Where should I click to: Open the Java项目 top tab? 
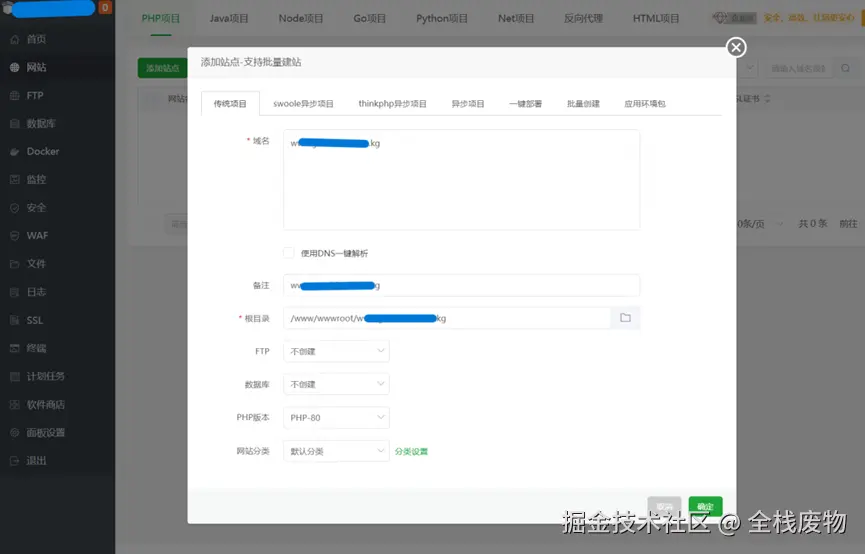tap(229, 18)
